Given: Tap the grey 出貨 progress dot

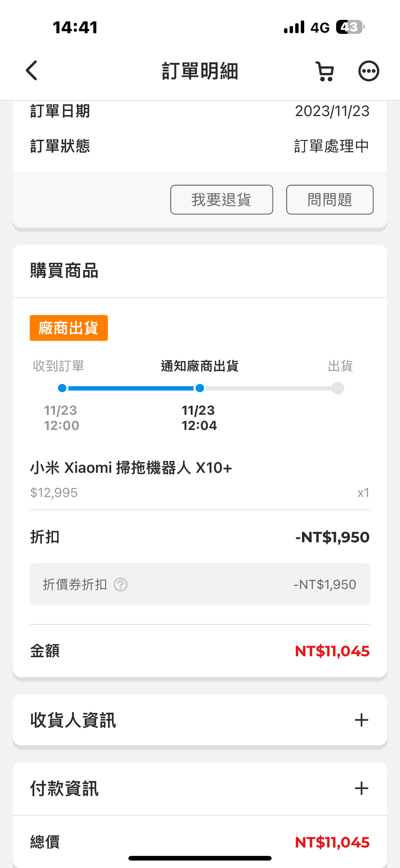Looking at the screenshot, I should coord(338,388).
